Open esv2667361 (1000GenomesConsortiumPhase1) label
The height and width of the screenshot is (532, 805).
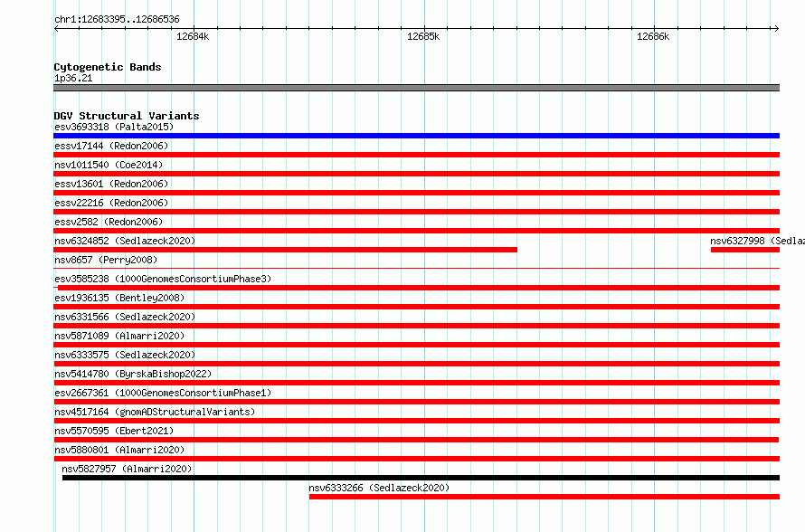pos(163,393)
